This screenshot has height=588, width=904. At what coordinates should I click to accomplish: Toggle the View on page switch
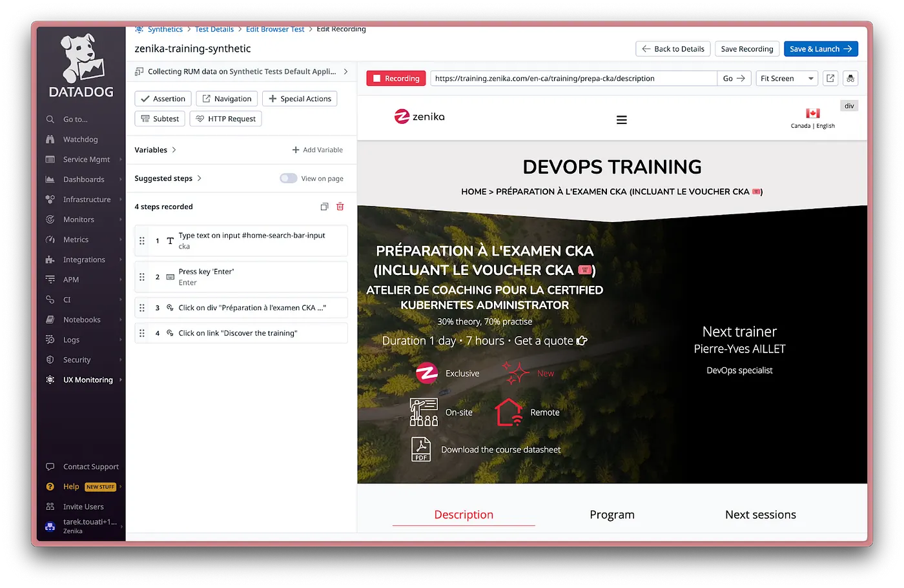tap(289, 178)
